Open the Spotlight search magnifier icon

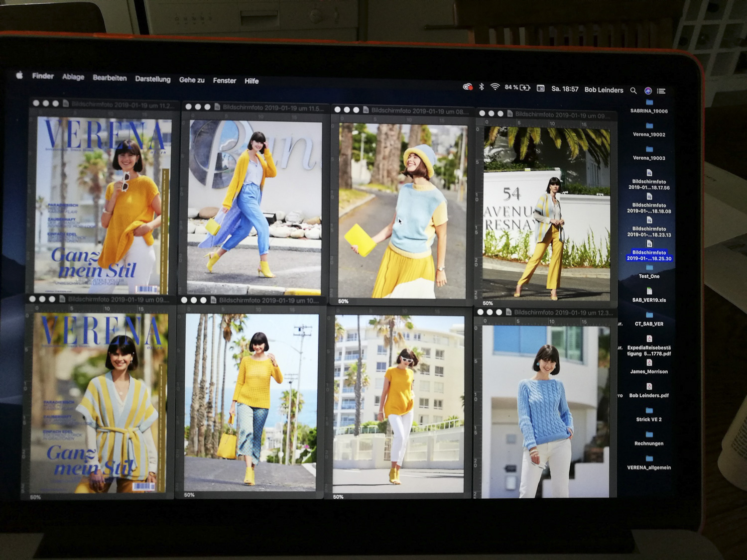(x=633, y=91)
